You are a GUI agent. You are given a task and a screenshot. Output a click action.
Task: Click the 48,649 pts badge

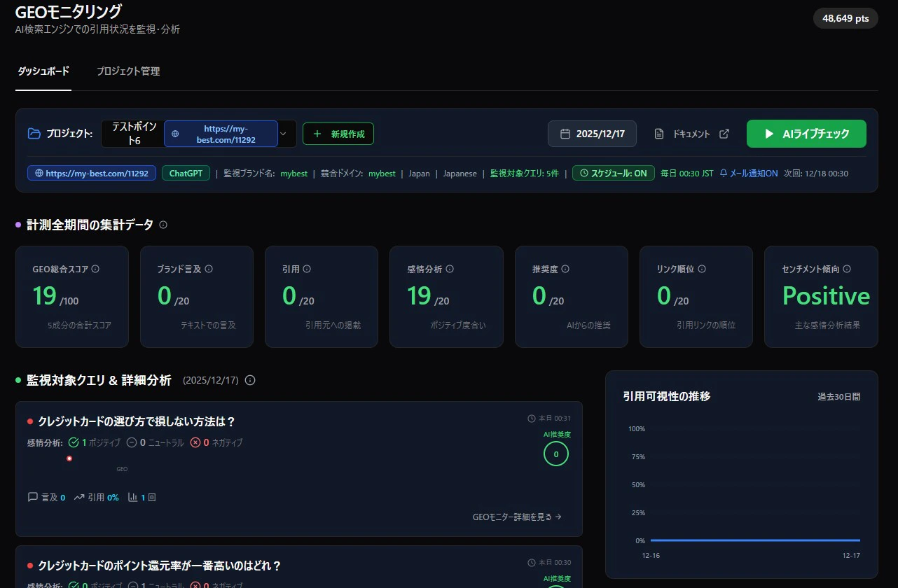(x=845, y=18)
